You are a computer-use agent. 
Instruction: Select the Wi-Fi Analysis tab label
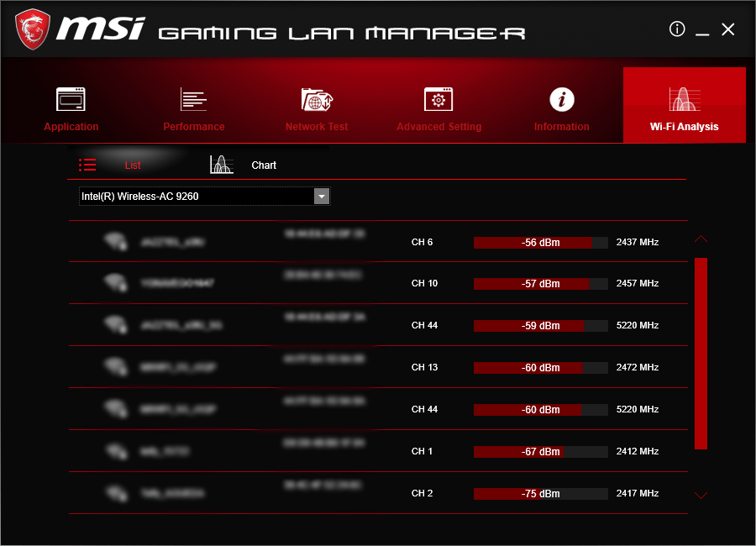point(684,127)
